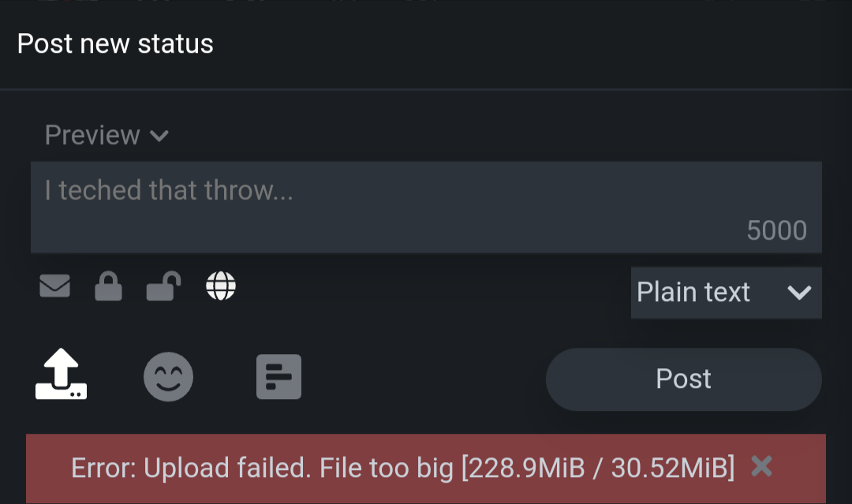Click the Post new status heading
852x504 pixels.
coord(115,43)
